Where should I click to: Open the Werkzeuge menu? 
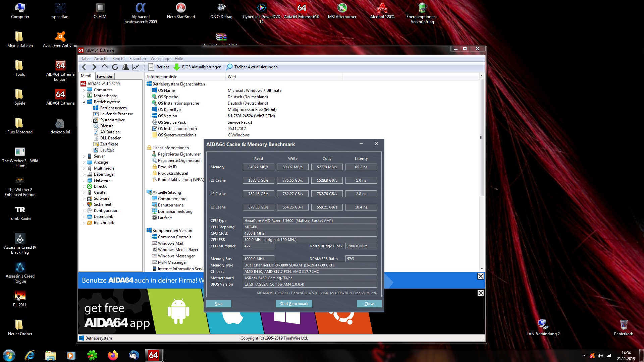(160, 58)
